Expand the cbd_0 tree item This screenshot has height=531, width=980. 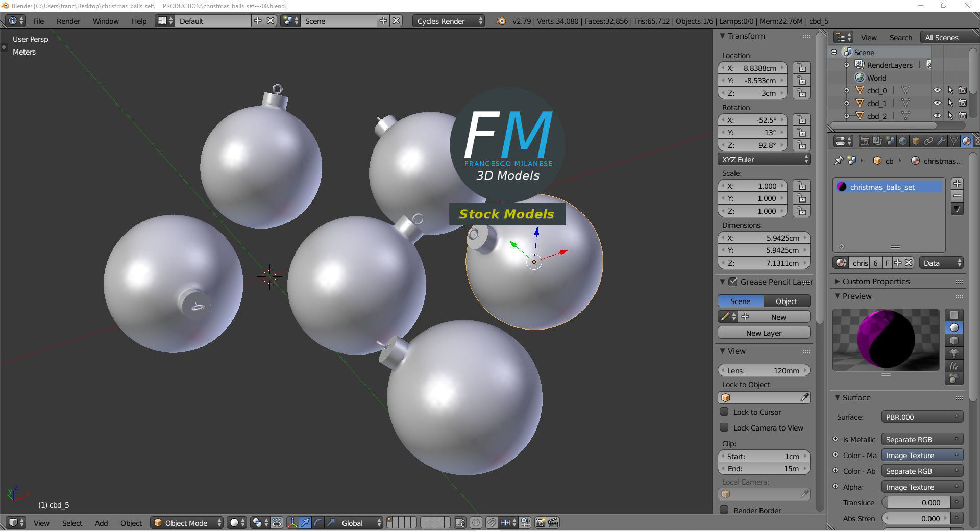tap(847, 90)
